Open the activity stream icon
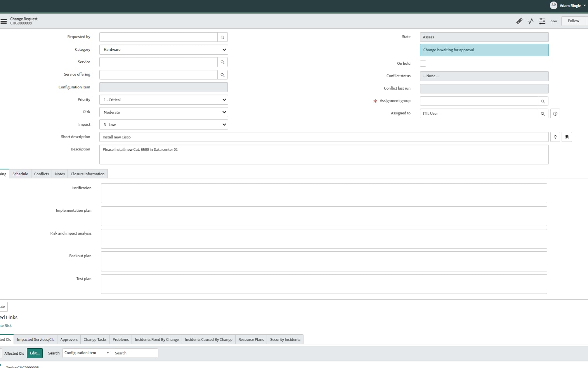The width and height of the screenshot is (588, 368). coord(531,21)
